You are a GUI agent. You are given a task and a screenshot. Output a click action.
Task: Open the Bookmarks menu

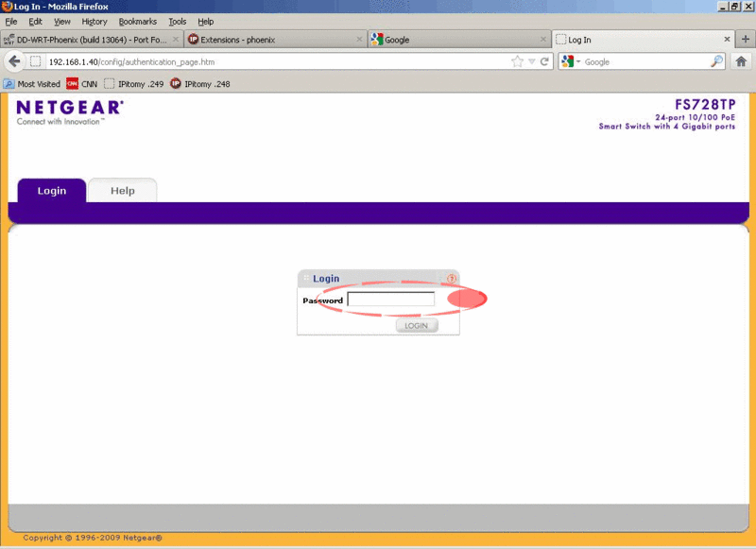(x=137, y=21)
